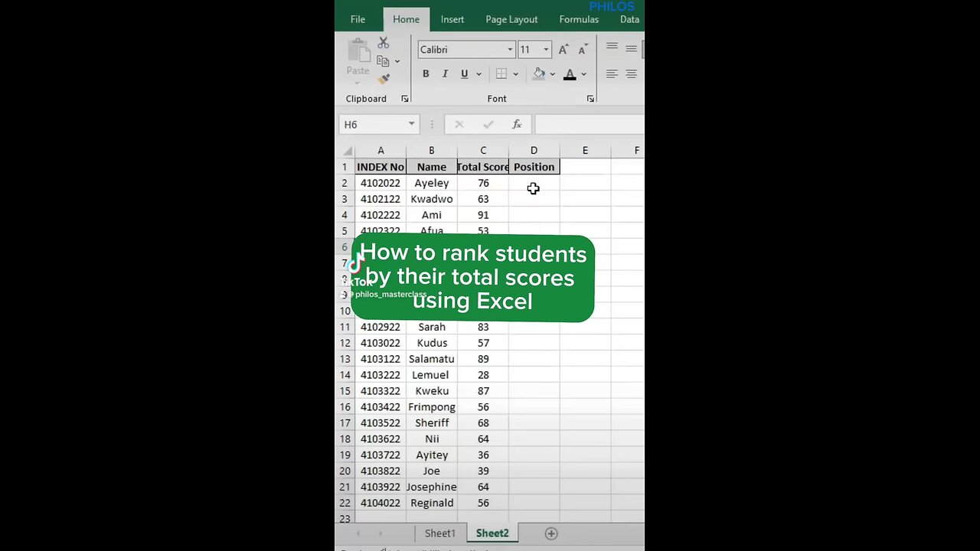Switch to the Insert ribbon tab

[452, 20]
